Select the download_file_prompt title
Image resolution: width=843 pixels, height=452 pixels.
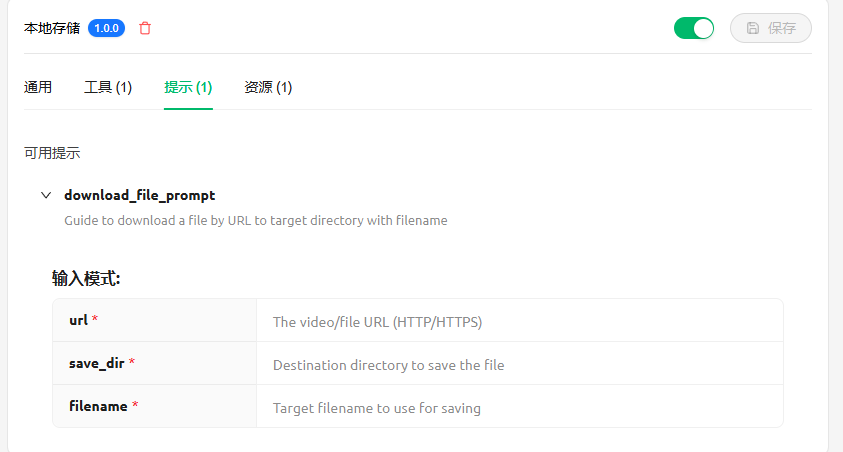[140, 195]
